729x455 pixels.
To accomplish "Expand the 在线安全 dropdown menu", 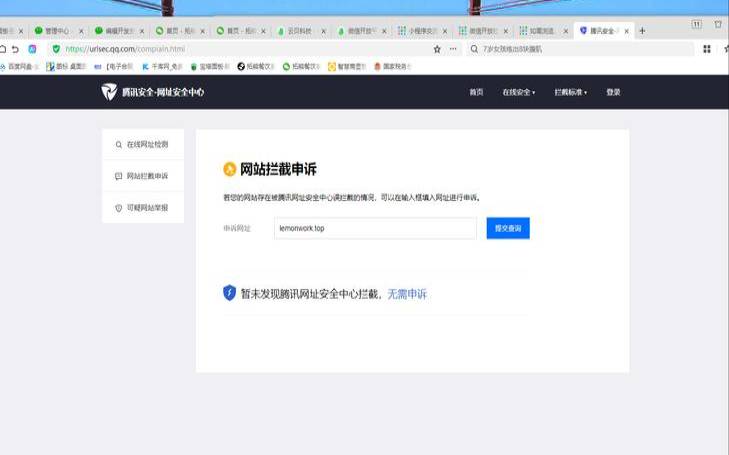I will (x=518, y=92).
